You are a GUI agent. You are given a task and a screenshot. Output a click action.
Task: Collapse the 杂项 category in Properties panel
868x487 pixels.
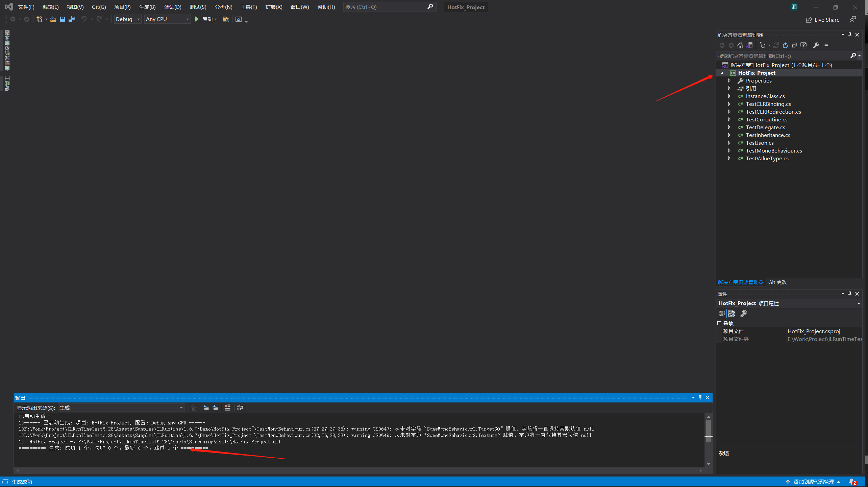719,323
